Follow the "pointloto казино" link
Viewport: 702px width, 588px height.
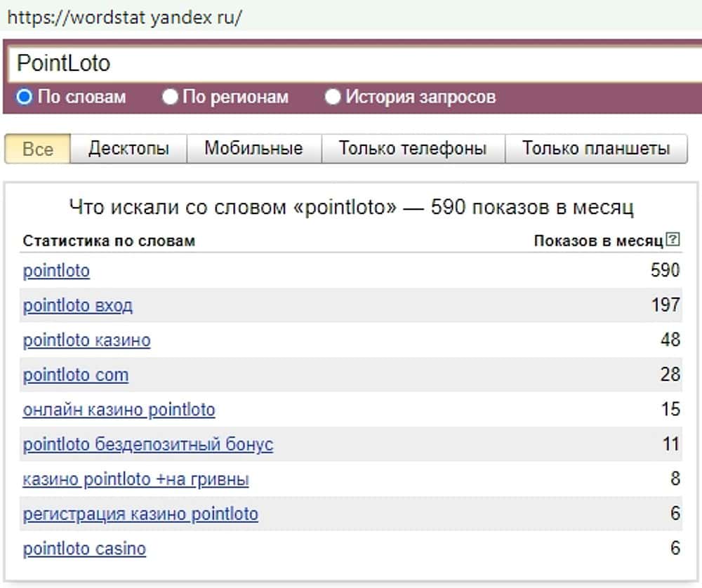[x=86, y=341]
